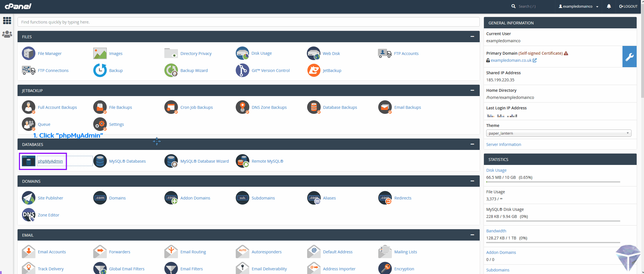Open the Disk Usage icon

coord(243,53)
